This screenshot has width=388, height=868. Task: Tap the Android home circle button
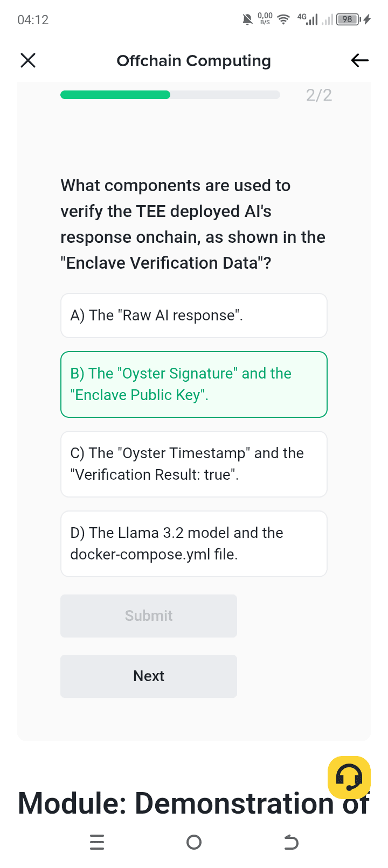pyautogui.click(x=194, y=842)
